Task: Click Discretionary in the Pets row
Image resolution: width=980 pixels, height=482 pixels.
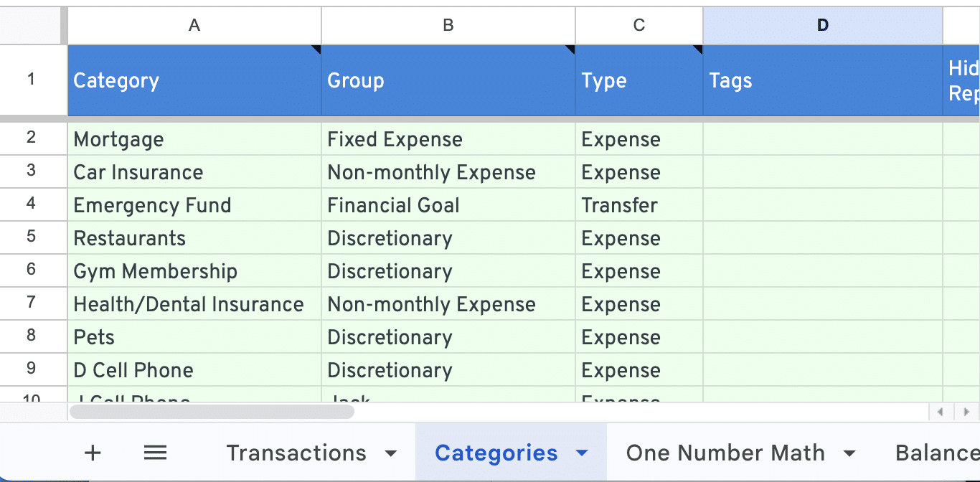Action: point(448,337)
